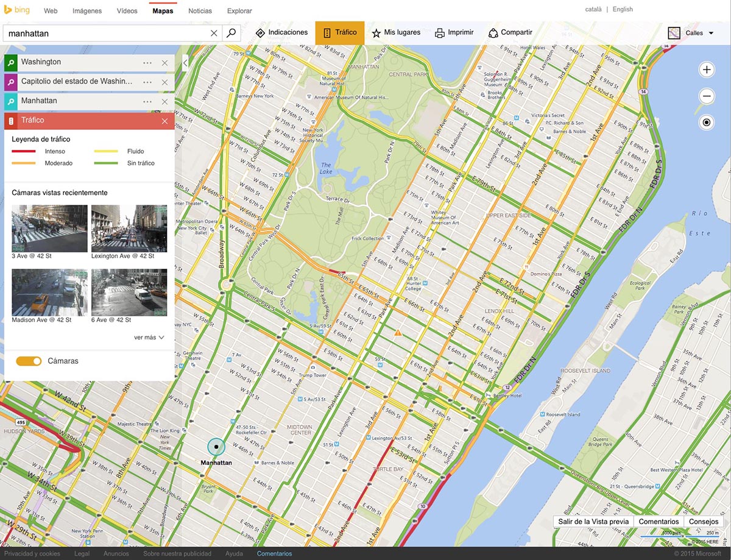This screenshot has width=731, height=560.
Task: Click the traffic light icon in Tráfico header
Action: coord(11,121)
